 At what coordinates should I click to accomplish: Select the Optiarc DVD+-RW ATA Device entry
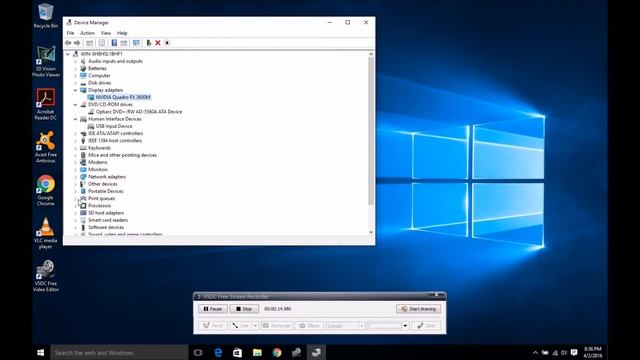[139, 112]
